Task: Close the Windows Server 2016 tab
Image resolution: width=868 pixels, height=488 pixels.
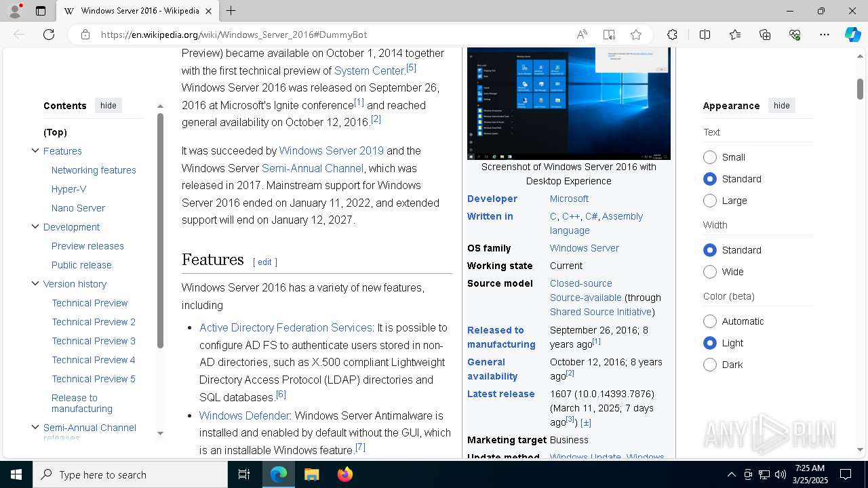Action: pos(209,11)
